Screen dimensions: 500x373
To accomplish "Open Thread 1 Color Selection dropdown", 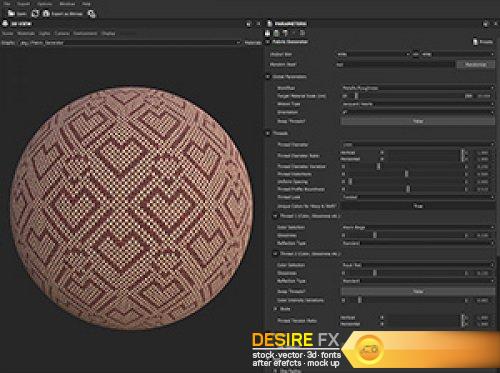I will (418, 227).
